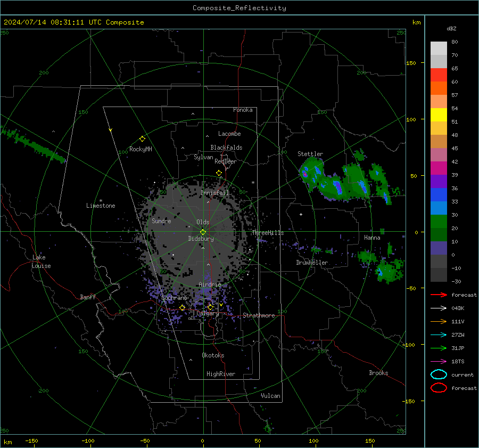Viewport: 479px width, 448px height.
Task: Click the 04DK legend label
Action: [458, 308]
